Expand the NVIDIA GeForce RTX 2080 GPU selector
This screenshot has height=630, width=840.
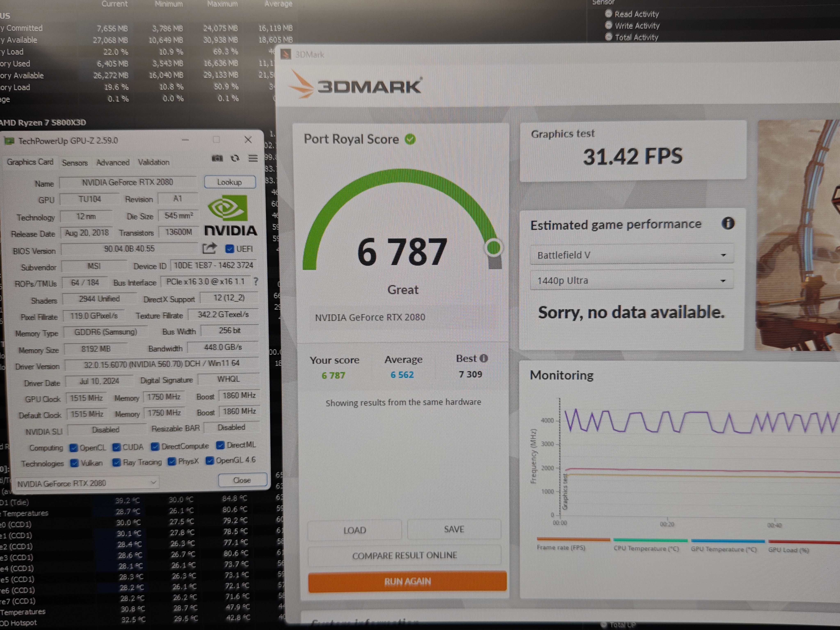[x=87, y=483]
